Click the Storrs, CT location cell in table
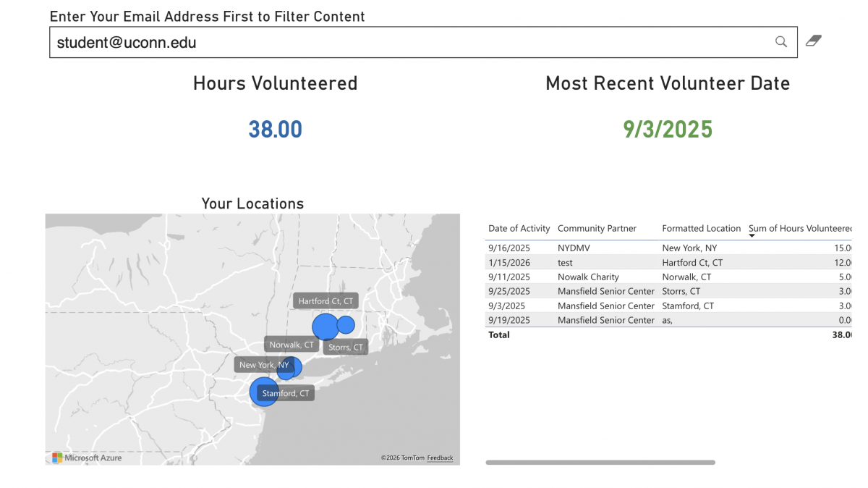Image resolution: width=868 pixels, height=488 pixels. [681, 291]
